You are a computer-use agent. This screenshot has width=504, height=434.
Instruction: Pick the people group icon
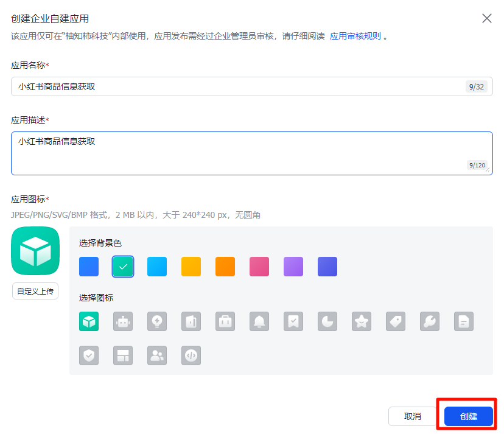point(157,355)
